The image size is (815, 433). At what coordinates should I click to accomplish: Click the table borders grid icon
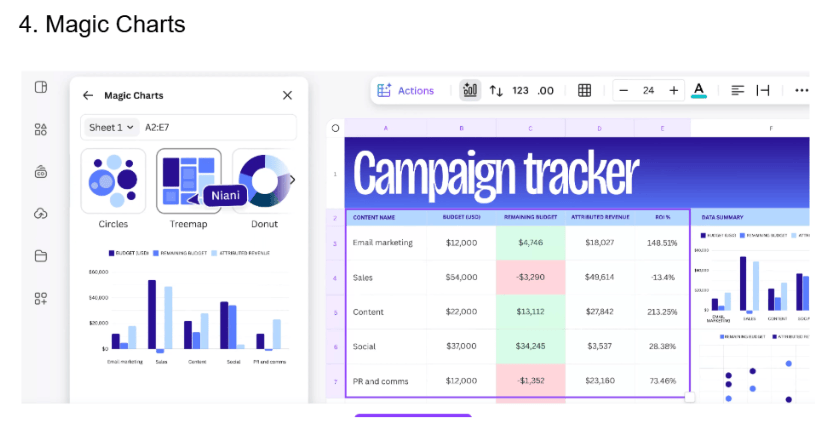(585, 90)
